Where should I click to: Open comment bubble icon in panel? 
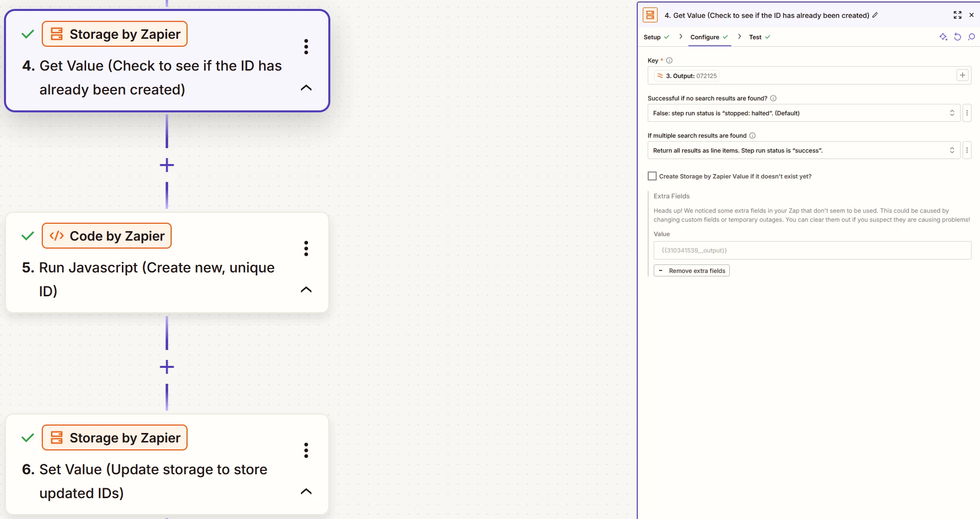(x=971, y=37)
